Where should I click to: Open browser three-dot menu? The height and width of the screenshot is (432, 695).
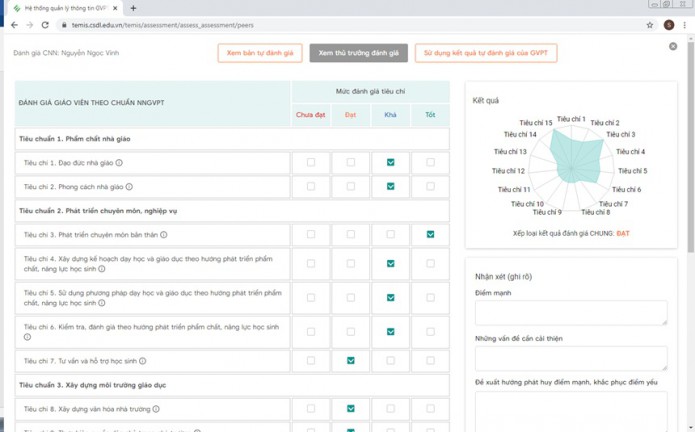[x=684, y=25]
